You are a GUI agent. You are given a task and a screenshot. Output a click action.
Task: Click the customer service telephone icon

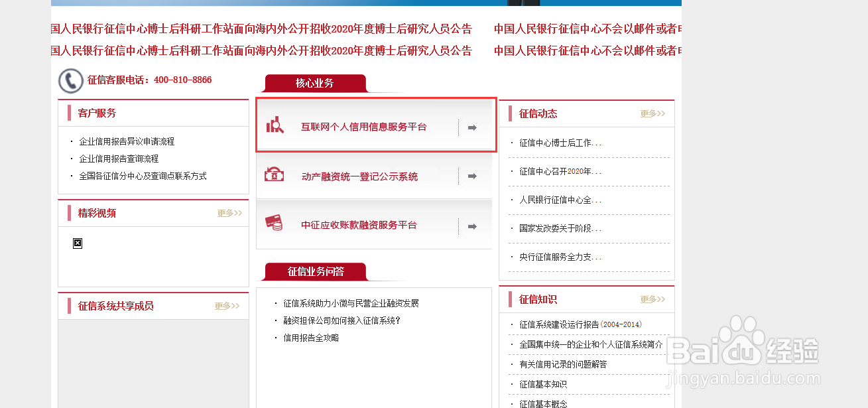click(71, 81)
